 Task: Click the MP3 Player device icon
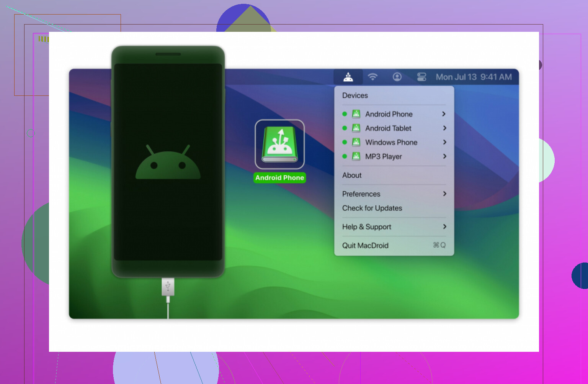point(356,156)
